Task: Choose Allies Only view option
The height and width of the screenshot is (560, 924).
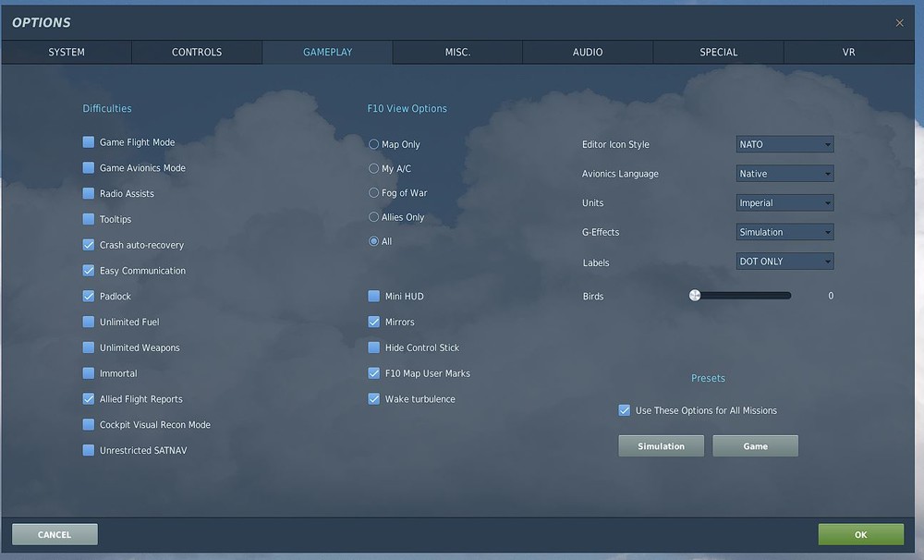Action: (x=373, y=217)
